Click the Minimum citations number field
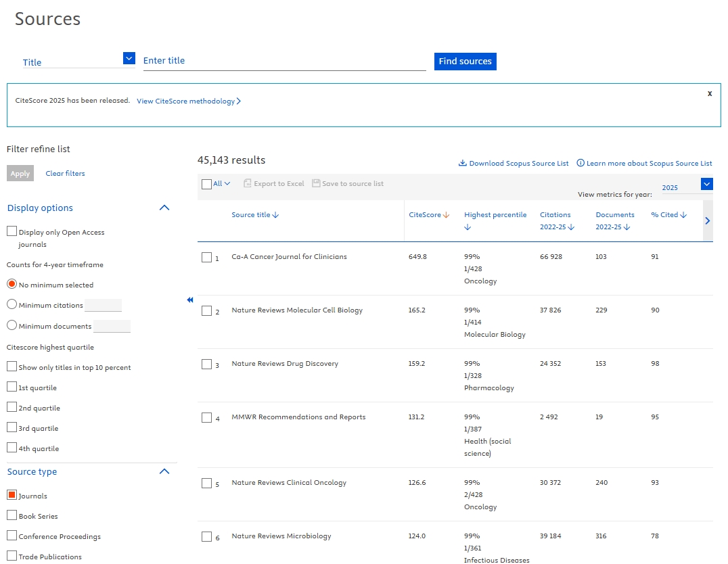Image resolution: width=728 pixels, height=564 pixels. [x=103, y=305]
